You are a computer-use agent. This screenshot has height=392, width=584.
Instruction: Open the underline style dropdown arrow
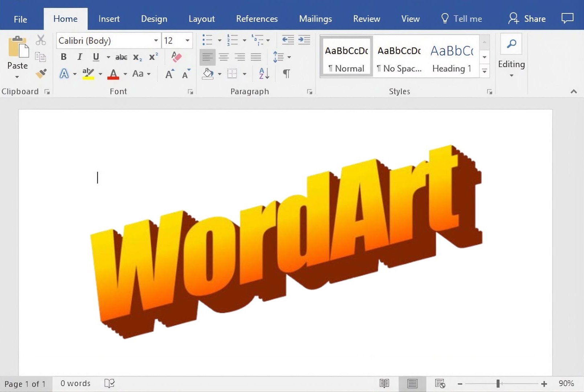pyautogui.click(x=108, y=57)
